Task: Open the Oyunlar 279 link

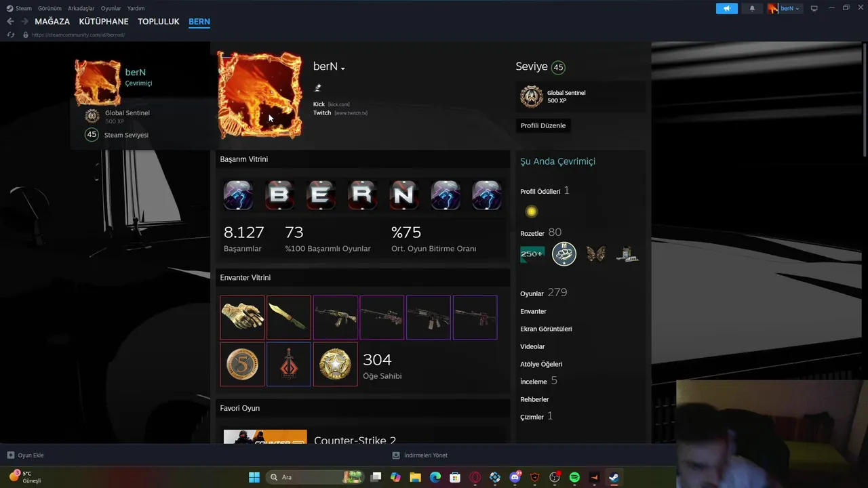Action: 543,293
